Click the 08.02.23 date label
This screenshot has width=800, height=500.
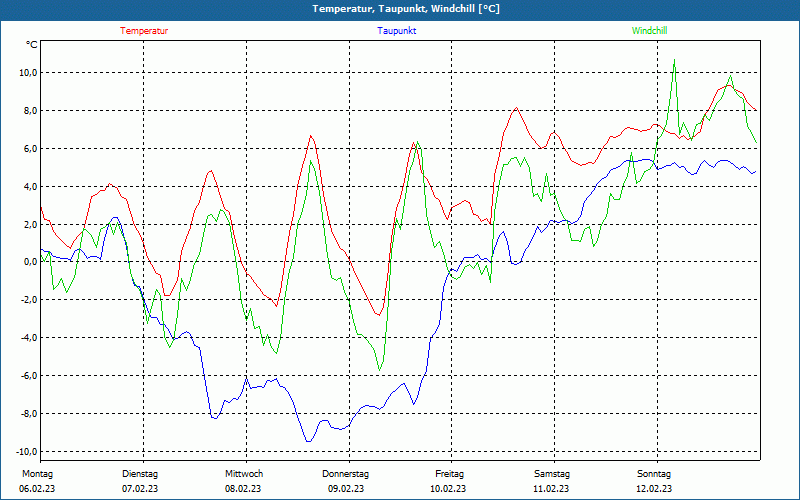(243, 489)
